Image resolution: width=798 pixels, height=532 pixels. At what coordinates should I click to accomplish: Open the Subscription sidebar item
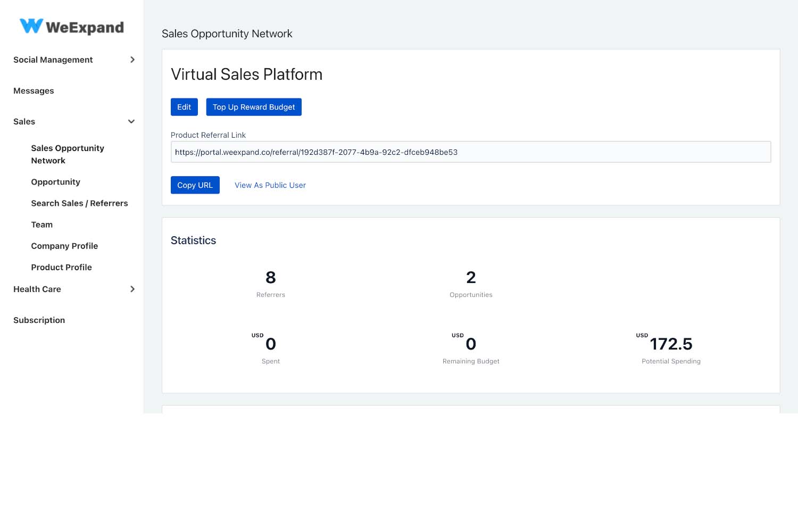tap(39, 320)
